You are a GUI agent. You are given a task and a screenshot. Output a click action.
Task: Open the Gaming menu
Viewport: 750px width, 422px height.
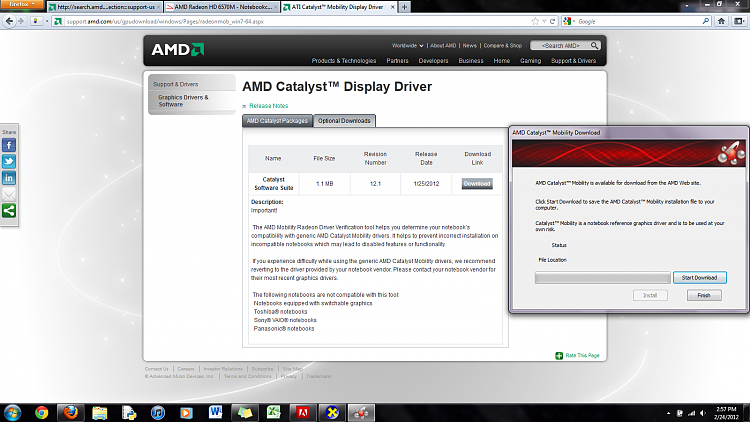coord(530,61)
